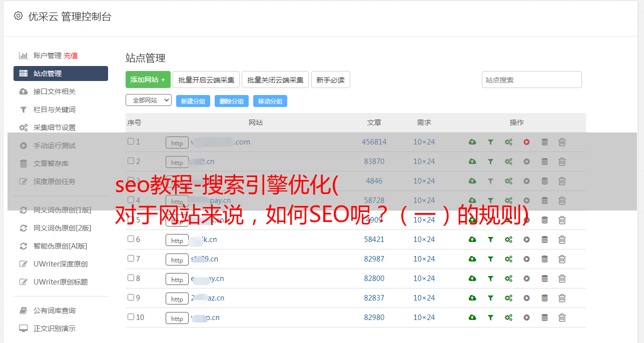Image resolution: width=644 pixels, height=343 pixels.
Task: Click the trash icon in row 9
Action: [562, 298]
